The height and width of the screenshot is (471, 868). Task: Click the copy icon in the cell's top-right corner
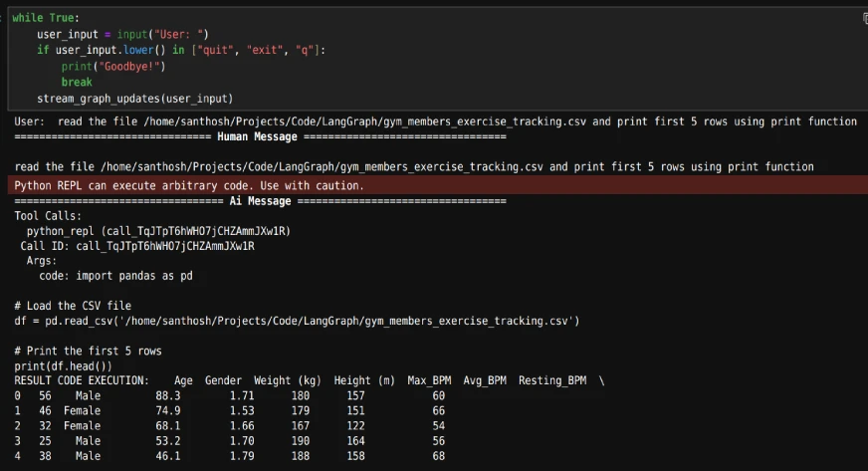(x=863, y=18)
